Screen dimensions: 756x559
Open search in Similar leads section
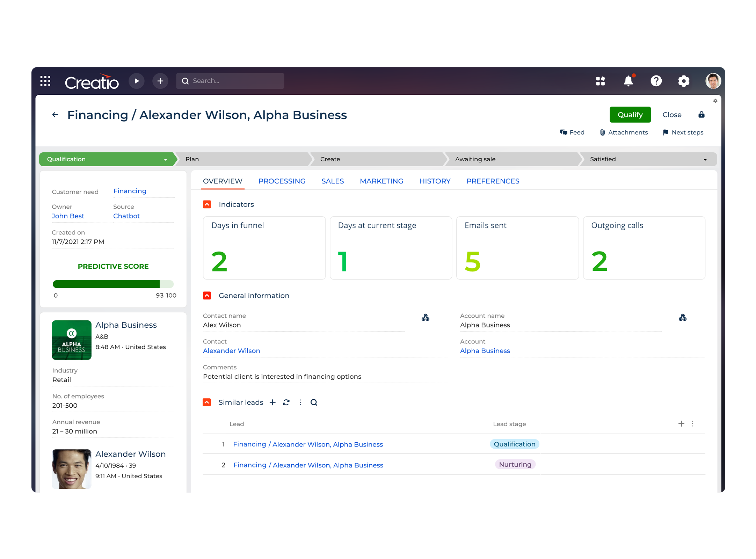[x=314, y=402]
